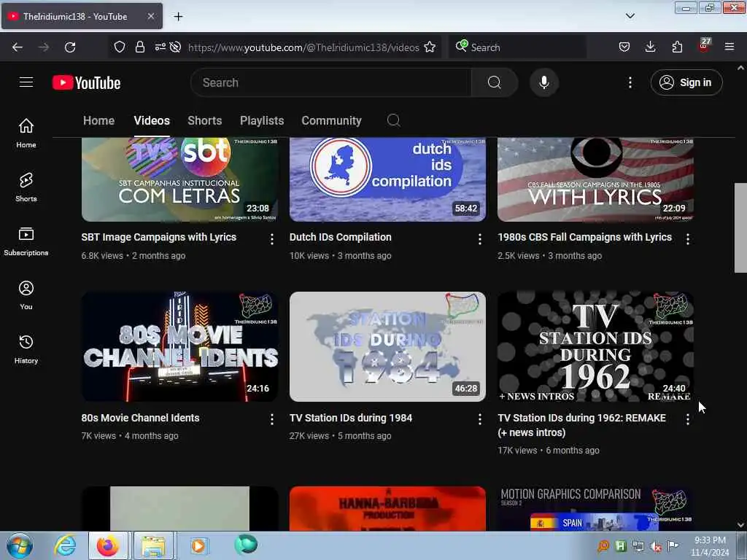Screen dimensions: 747x560
Task: Open the Community tab
Action: click(331, 120)
